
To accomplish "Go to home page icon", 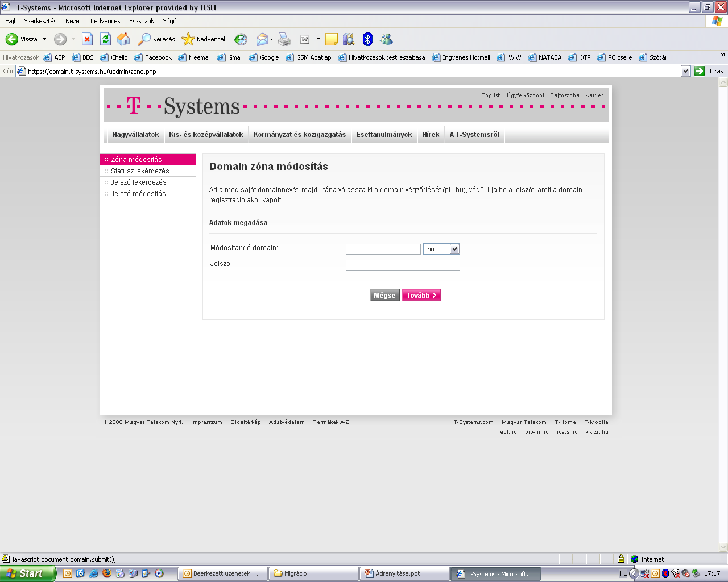I will point(123,39).
